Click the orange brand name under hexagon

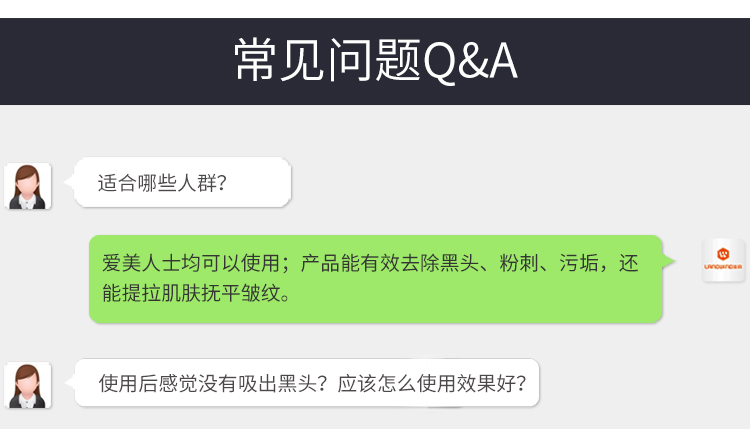[723, 266]
